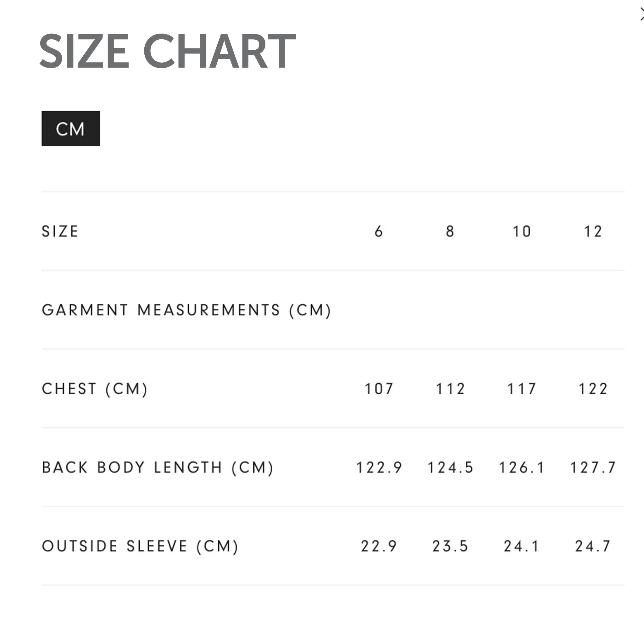Select the CM unit toggle

tap(71, 128)
